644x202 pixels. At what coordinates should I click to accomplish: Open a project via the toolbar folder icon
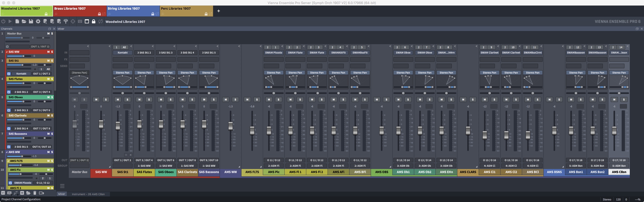coord(24,22)
